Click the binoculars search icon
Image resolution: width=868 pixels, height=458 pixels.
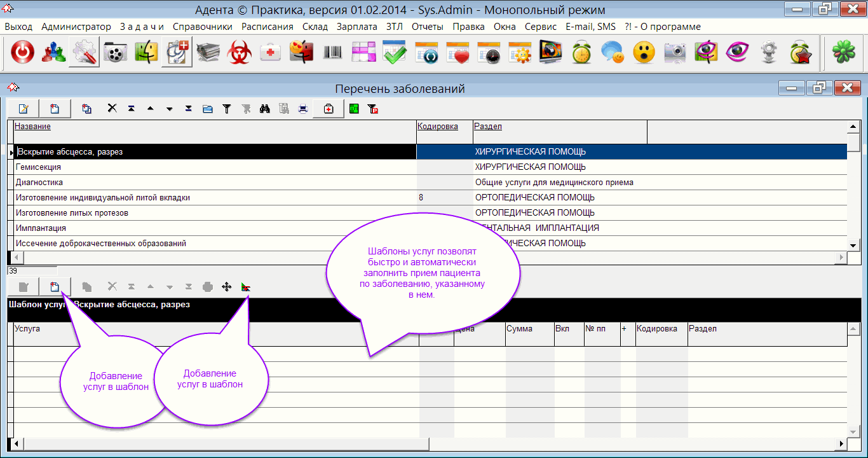(x=265, y=109)
